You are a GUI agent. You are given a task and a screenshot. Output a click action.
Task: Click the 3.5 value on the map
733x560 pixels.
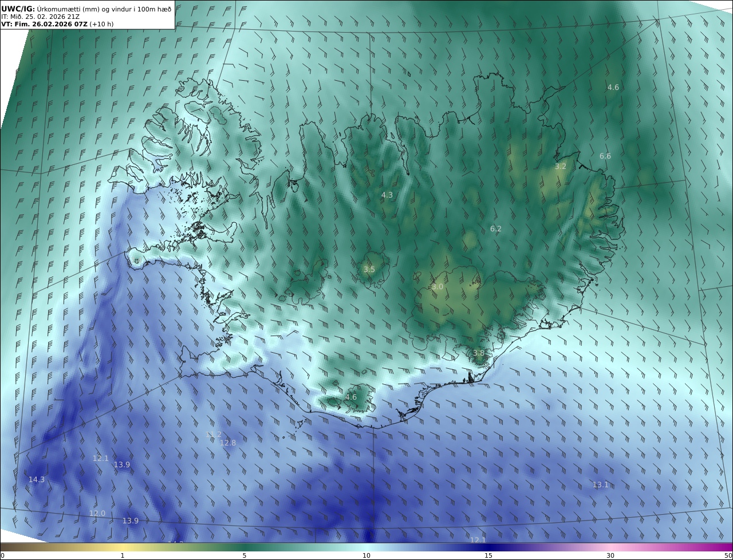point(369,270)
